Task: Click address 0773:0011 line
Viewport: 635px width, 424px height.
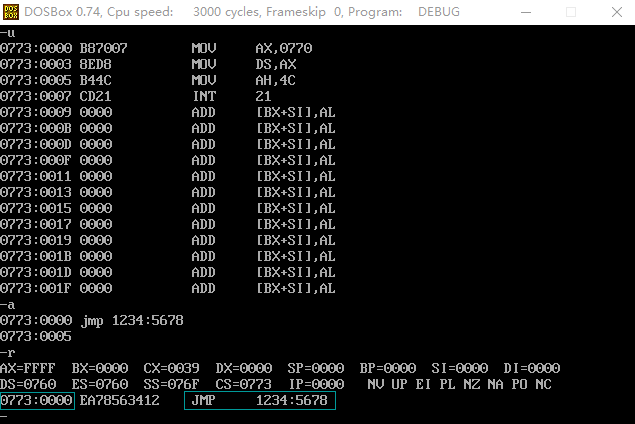Action: tap(168, 176)
